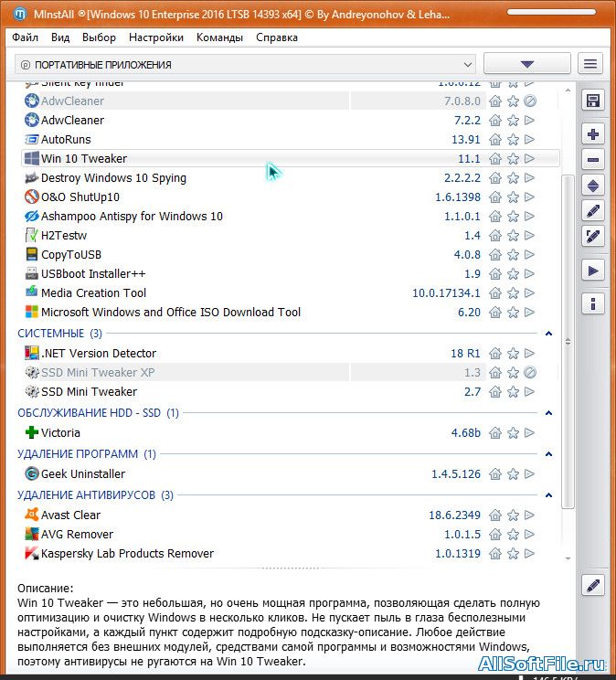The height and width of the screenshot is (680, 616).
Task: Select the Win 10 Tweaker row
Action: (291, 159)
